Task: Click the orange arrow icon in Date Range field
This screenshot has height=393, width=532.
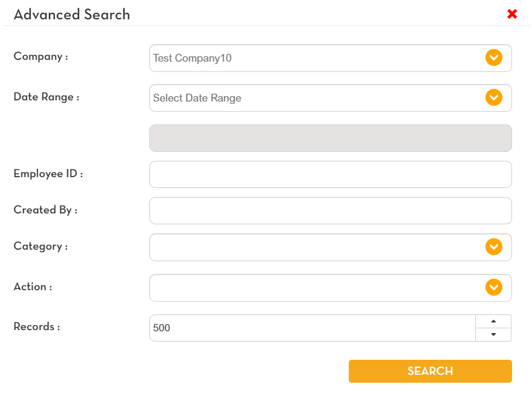Action: coord(494,97)
